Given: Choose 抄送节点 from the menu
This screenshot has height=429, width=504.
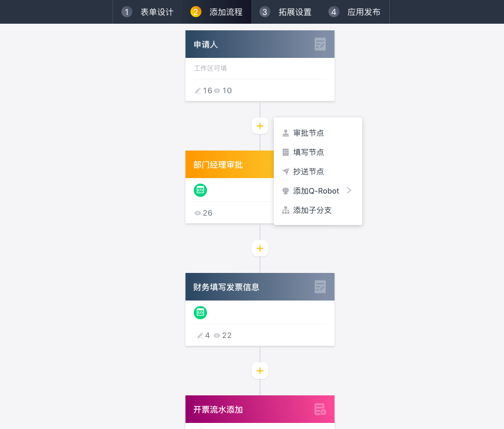Looking at the screenshot, I should pyautogui.click(x=318, y=171).
